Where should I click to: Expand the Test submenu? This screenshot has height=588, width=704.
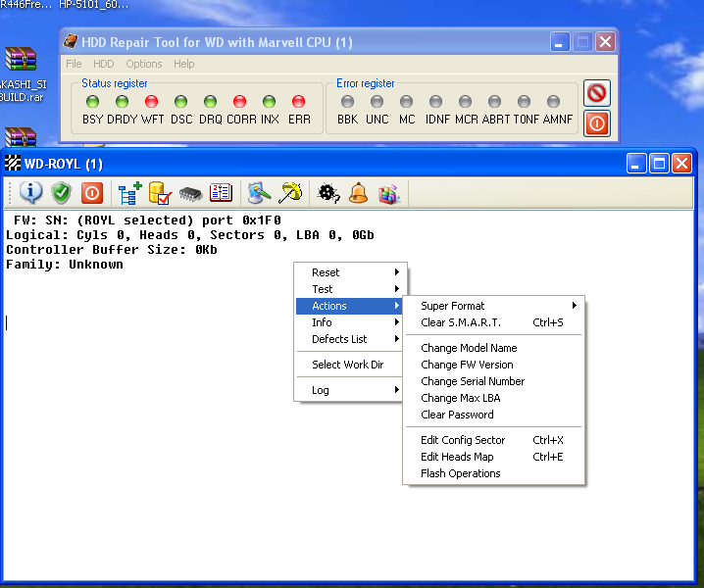pyautogui.click(x=350, y=289)
